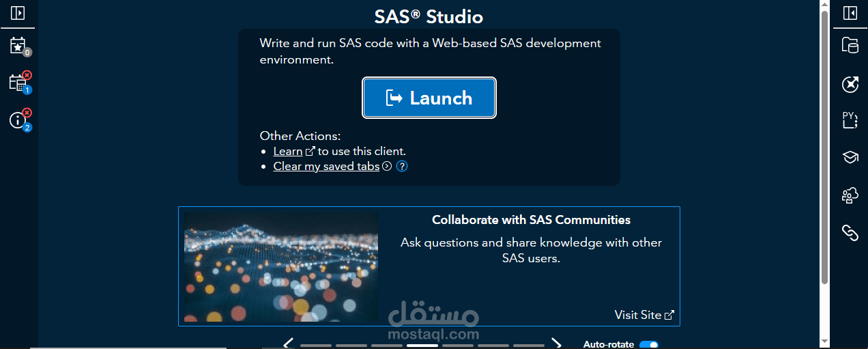Launch SAS Studio

pyautogui.click(x=429, y=98)
